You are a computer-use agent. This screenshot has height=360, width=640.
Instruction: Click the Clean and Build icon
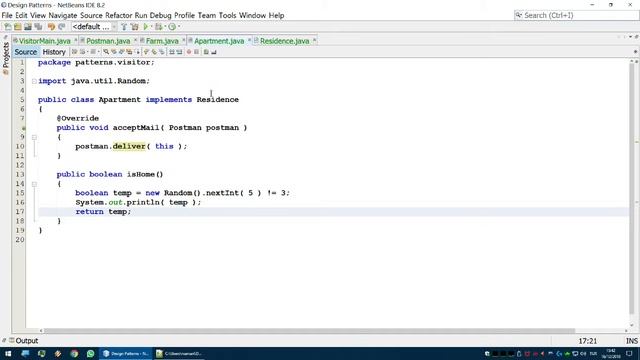pyautogui.click(x=134, y=27)
